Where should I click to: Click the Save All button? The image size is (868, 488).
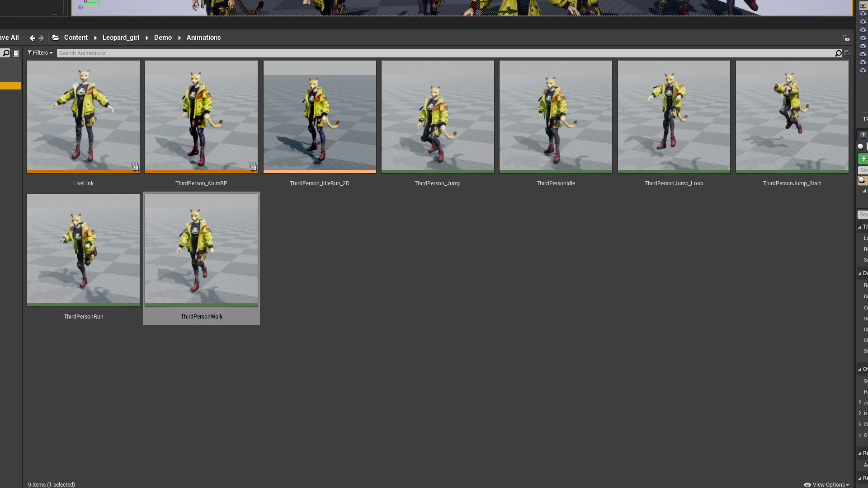pos(9,38)
